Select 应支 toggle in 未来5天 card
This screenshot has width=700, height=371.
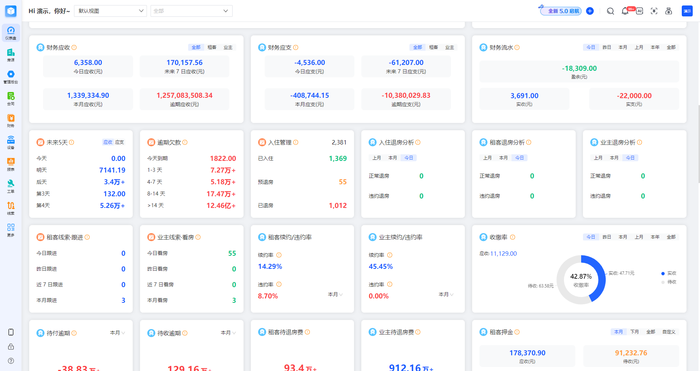coord(120,142)
